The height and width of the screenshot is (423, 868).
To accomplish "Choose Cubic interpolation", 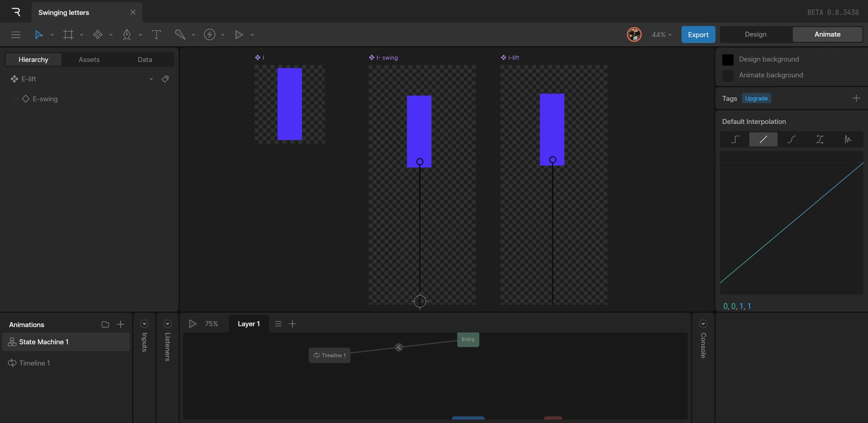I will pos(792,139).
